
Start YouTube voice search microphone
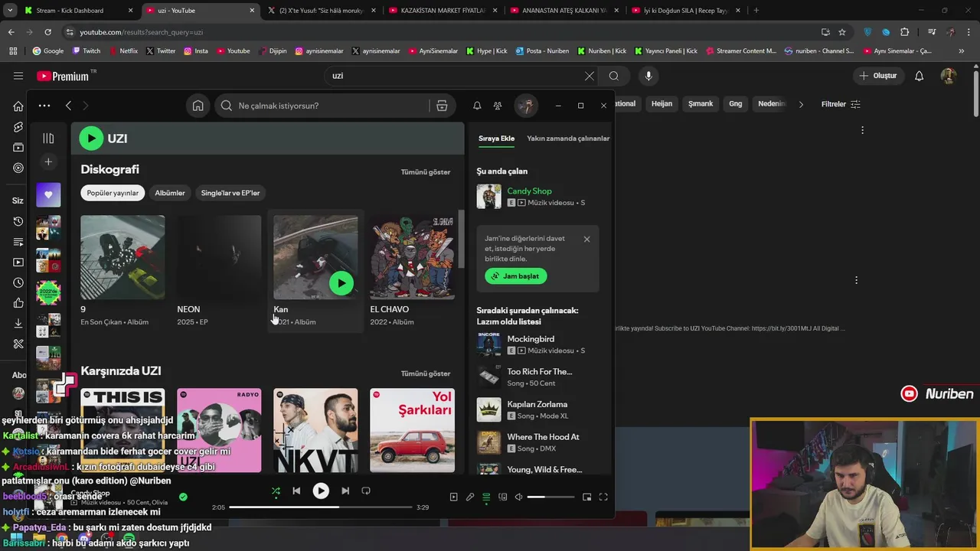click(648, 76)
